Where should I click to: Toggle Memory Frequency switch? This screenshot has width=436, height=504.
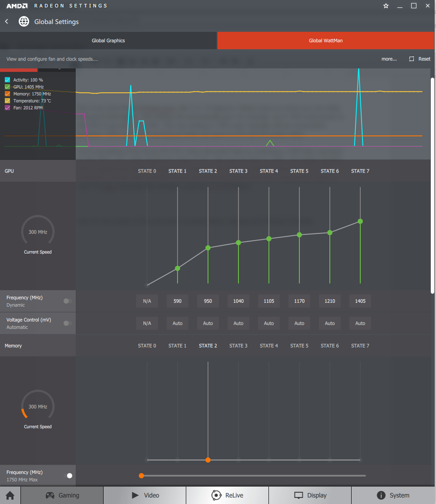click(68, 476)
